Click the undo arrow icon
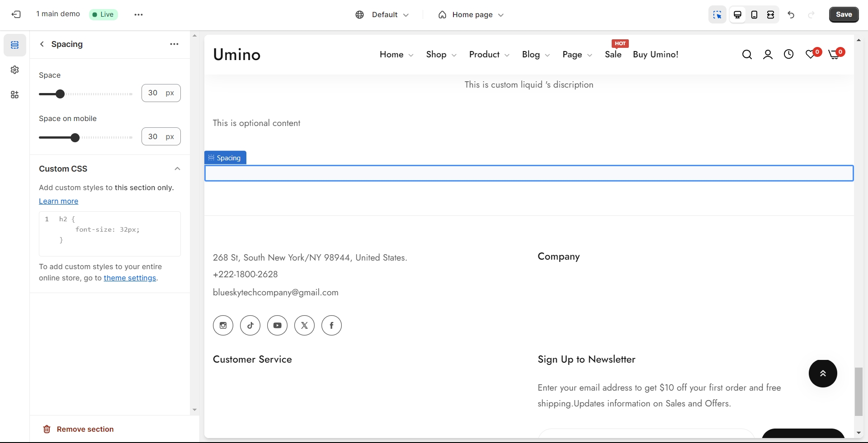Screen dimensions: 868x443 [x=791, y=15]
